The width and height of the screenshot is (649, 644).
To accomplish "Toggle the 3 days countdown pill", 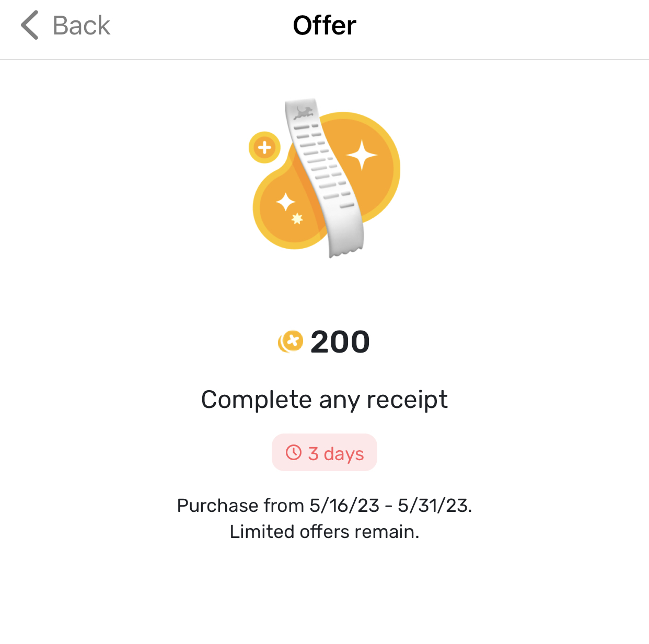I will [x=324, y=452].
